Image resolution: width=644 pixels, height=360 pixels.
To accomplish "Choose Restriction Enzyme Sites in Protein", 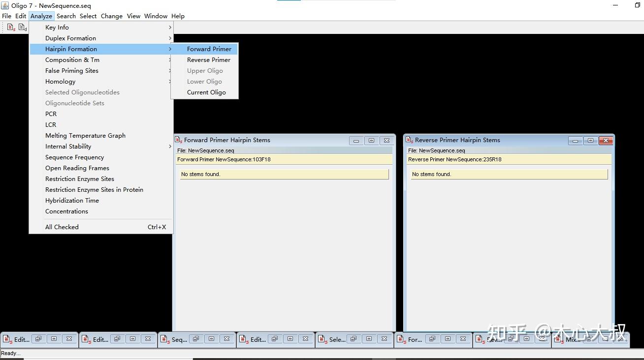I will pyautogui.click(x=101, y=190).
